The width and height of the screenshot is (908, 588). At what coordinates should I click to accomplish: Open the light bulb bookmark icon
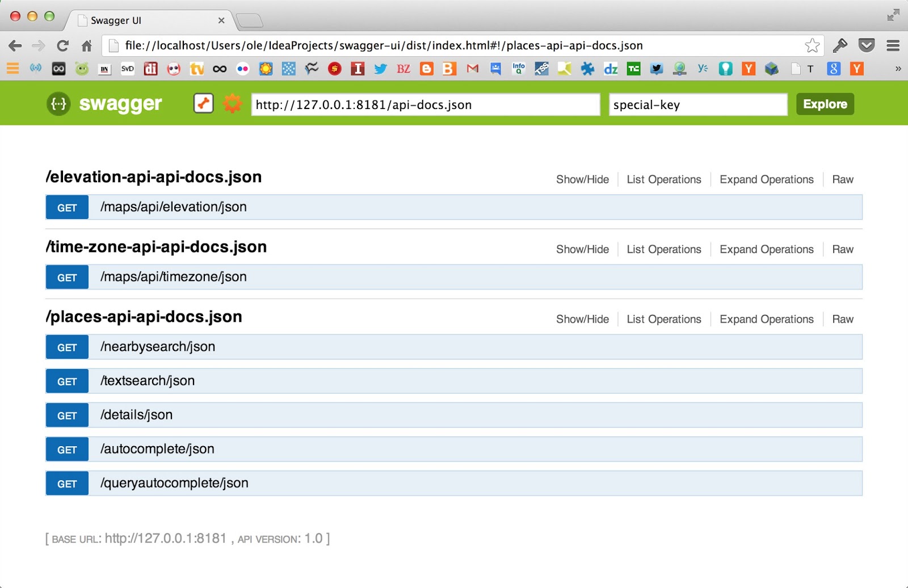[x=725, y=69]
